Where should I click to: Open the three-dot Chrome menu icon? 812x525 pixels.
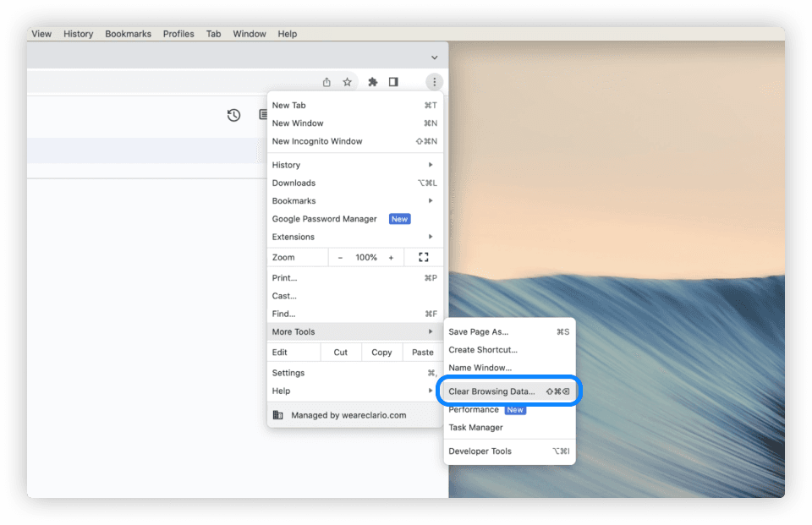pos(434,82)
